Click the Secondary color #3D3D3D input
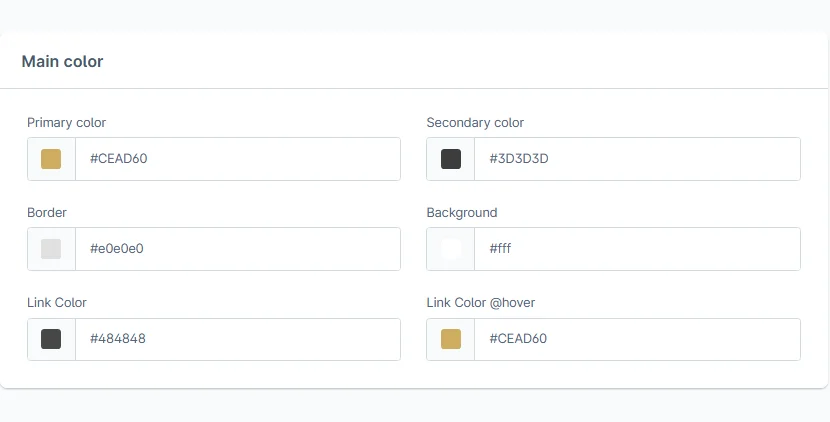The width and height of the screenshot is (830, 422). pos(638,159)
